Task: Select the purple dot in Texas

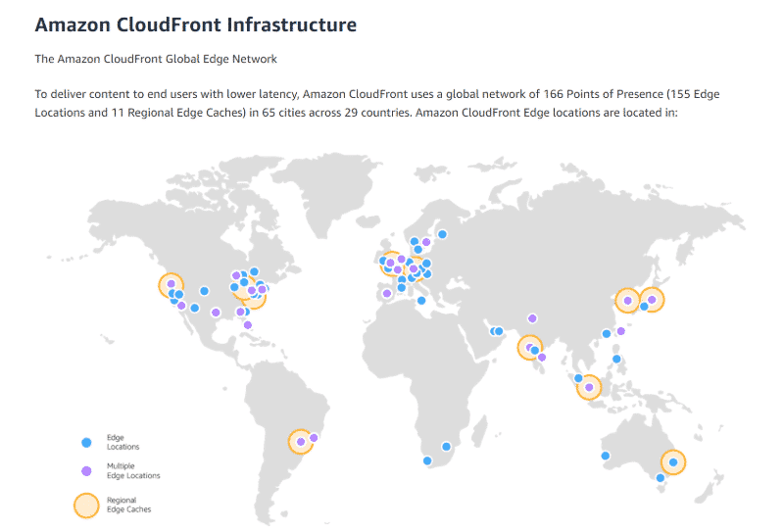Action: tap(216, 312)
